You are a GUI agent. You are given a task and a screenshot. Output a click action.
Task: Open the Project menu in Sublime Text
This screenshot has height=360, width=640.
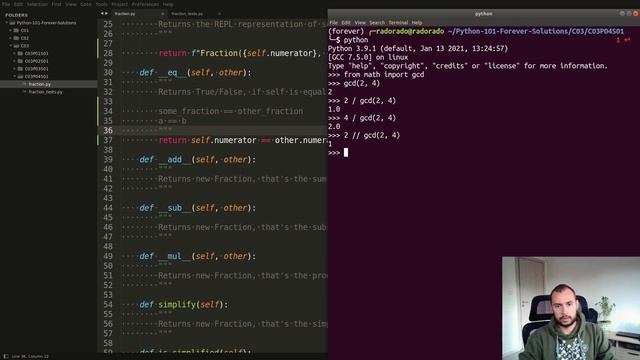120,4
